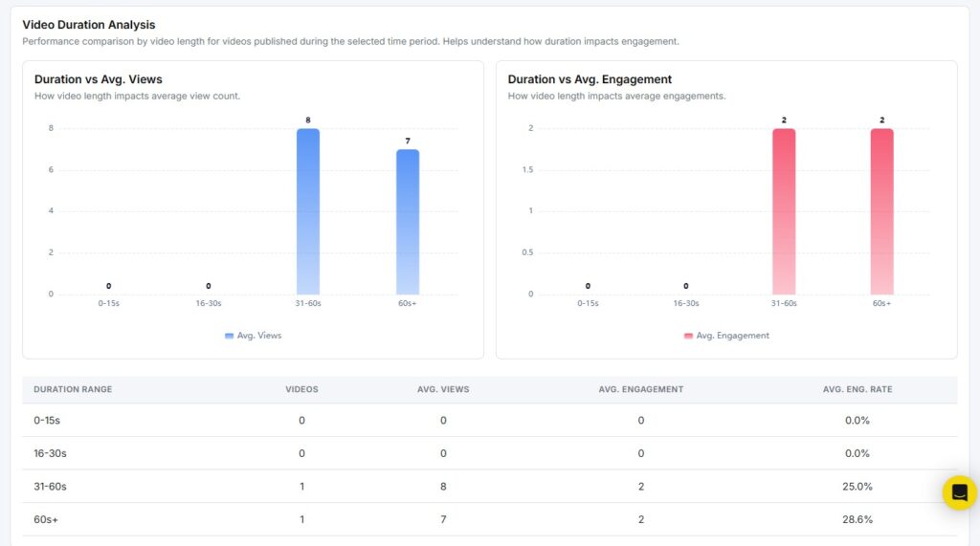Click the 25.0% engagement rate cell
Screen dimensions: 980x546
857,487
